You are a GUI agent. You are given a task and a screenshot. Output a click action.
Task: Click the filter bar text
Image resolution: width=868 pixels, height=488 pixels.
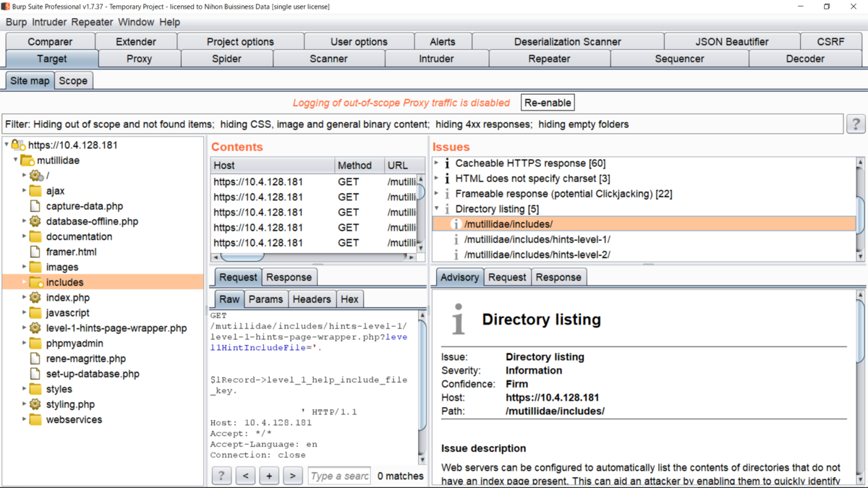[x=423, y=124]
